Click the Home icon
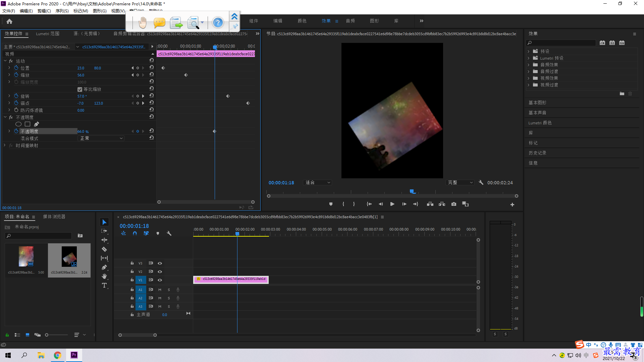This screenshot has height=362, width=644. pos(9,21)
